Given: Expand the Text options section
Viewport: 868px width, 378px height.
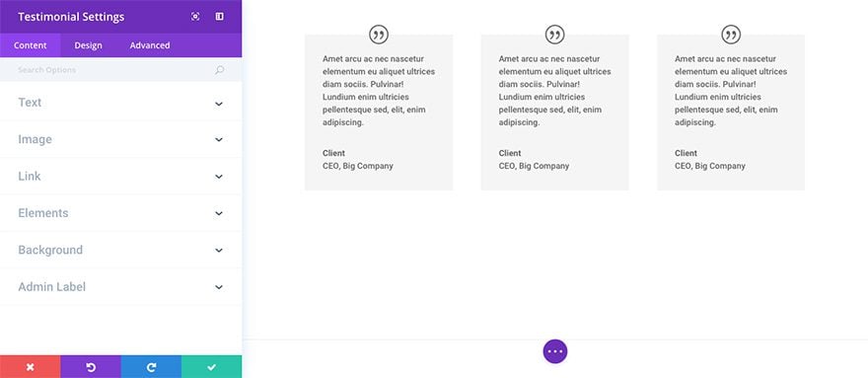Looking at the screenshot, I should [x=120, y=103].
